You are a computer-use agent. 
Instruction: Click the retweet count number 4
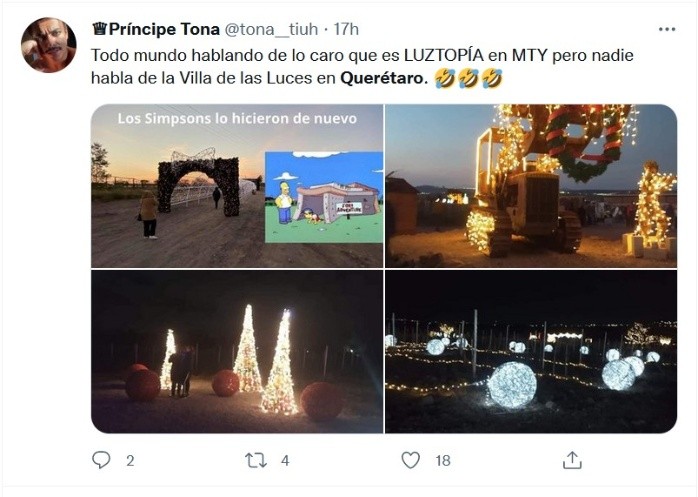285,460
